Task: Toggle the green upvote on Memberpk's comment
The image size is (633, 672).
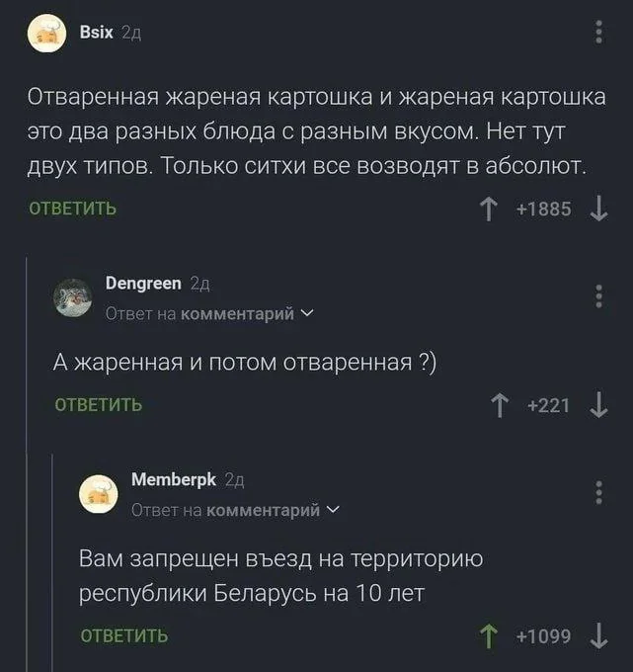Action: coord(487,635)
